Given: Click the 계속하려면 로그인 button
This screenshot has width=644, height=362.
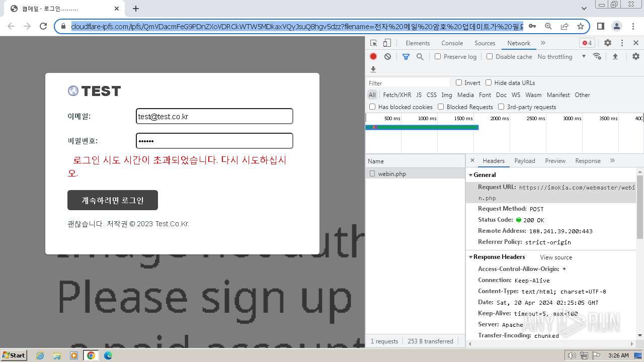Looking at the screenshot, I should pyautogui.click(x=113, y=200).
